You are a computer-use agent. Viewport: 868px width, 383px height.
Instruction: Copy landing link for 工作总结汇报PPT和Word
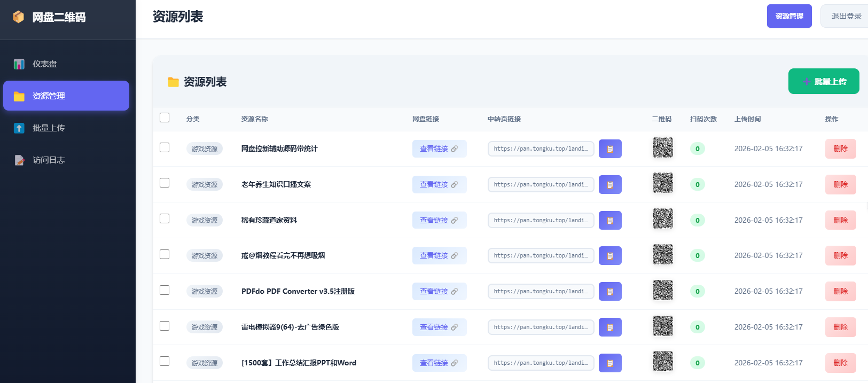coord(610,363)
